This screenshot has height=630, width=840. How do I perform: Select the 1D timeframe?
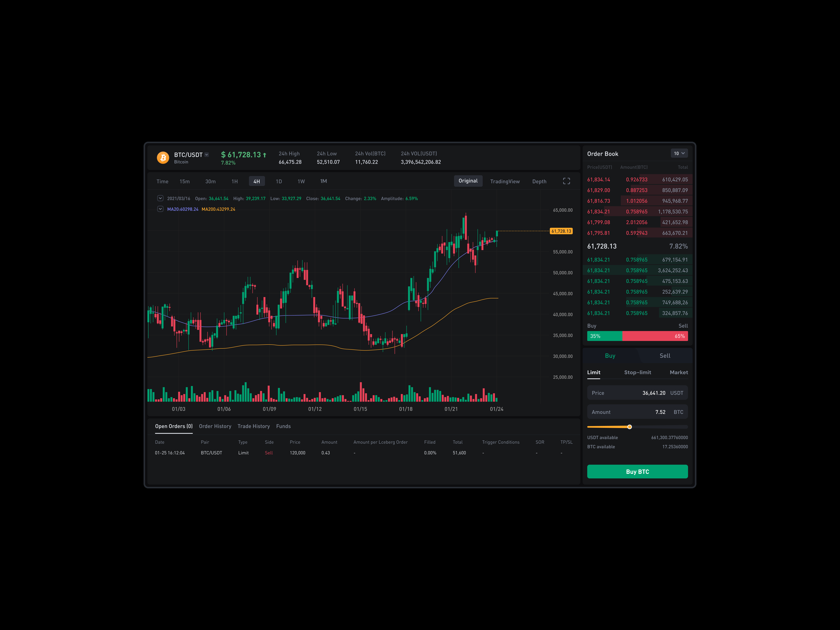click(x=279, y=181)
